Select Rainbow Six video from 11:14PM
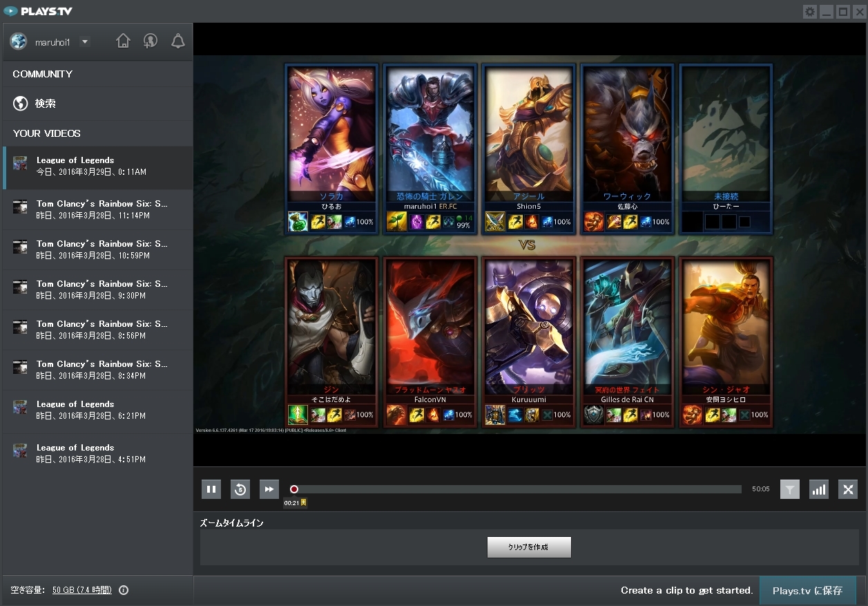 [98, 209]
